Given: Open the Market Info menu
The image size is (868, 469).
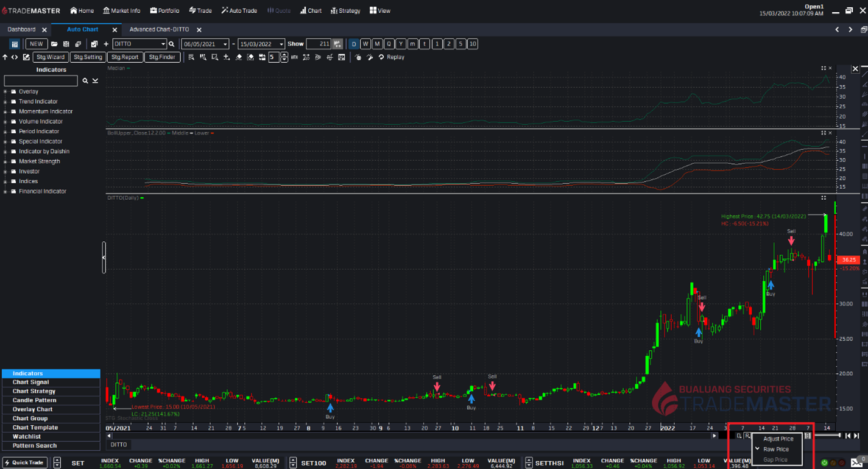Looking at the screenshot, I should (x=121, y=10).
